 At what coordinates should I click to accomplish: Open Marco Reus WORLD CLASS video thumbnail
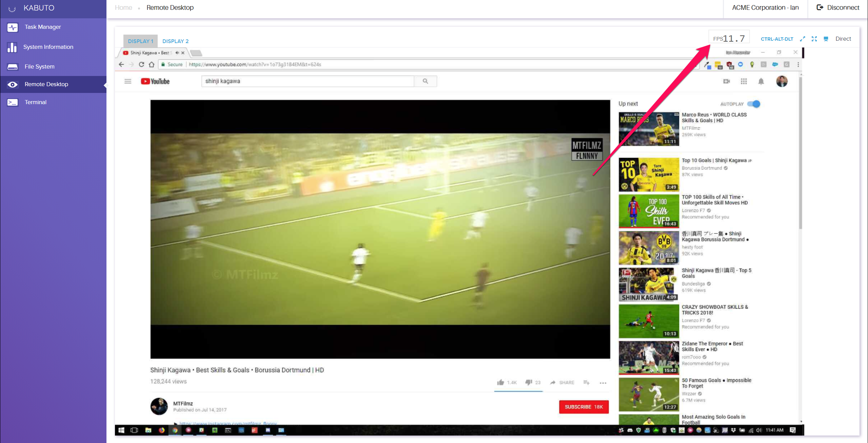click(649, 129)
